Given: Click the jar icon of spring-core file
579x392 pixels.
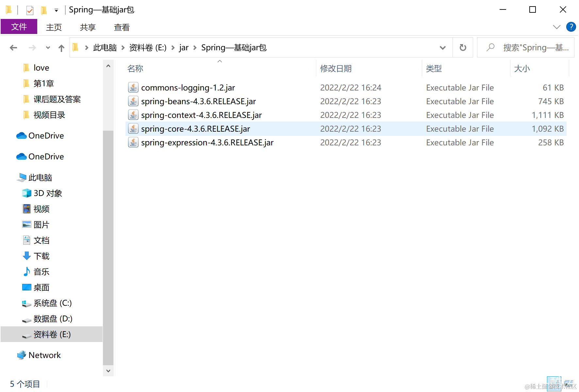Looking at the screenshot, I should [133, 129].
